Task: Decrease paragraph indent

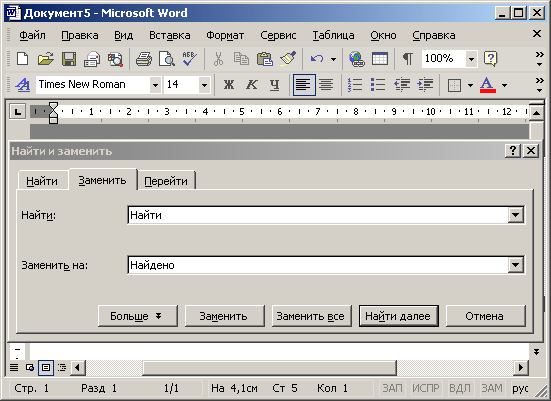Action: 402,85
